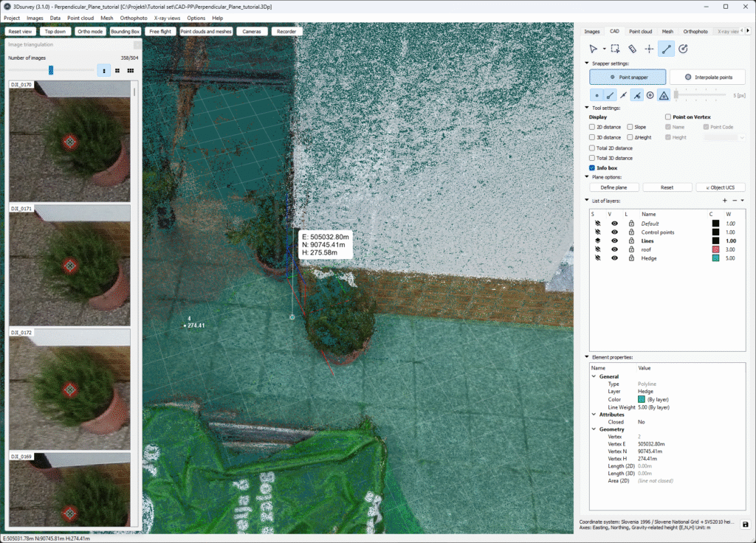Adjust the snapper pixel radius slider
756x543 pixels.
point(676,95)
